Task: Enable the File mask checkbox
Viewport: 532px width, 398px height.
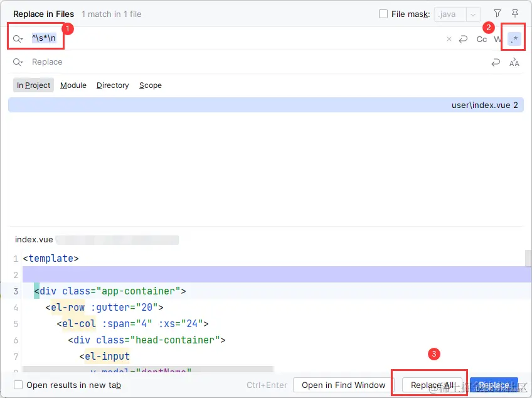Action: coord(383,14)
